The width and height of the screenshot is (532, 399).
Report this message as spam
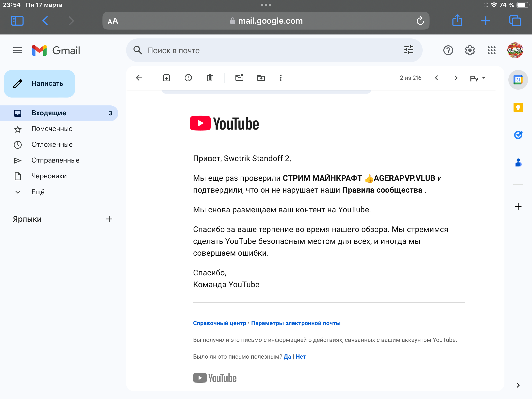tap(188, 78)
